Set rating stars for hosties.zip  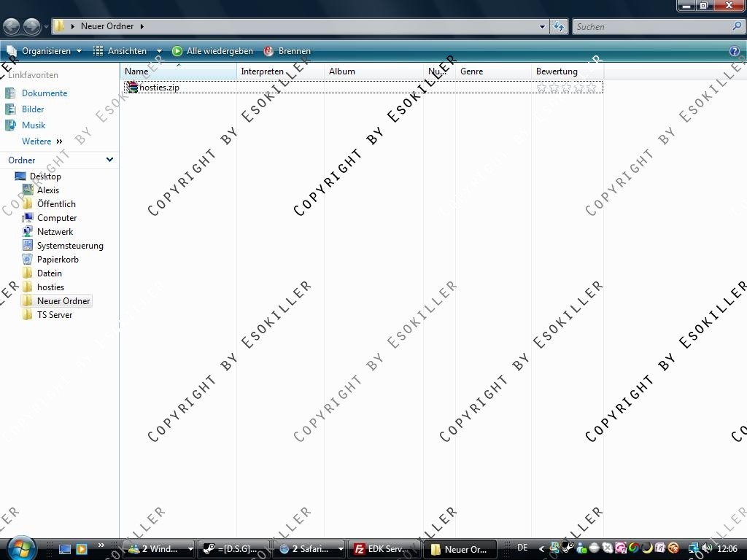566,87
